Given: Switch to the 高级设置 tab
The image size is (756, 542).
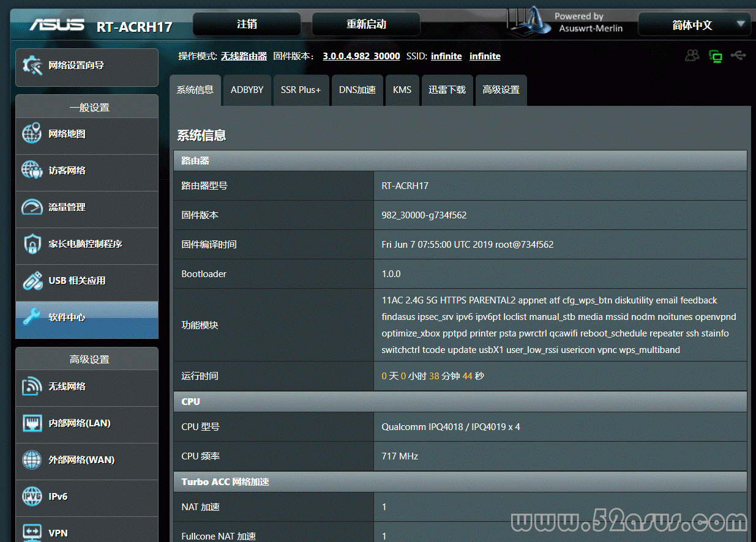Looking at the screenshot, I should point(501,90).
